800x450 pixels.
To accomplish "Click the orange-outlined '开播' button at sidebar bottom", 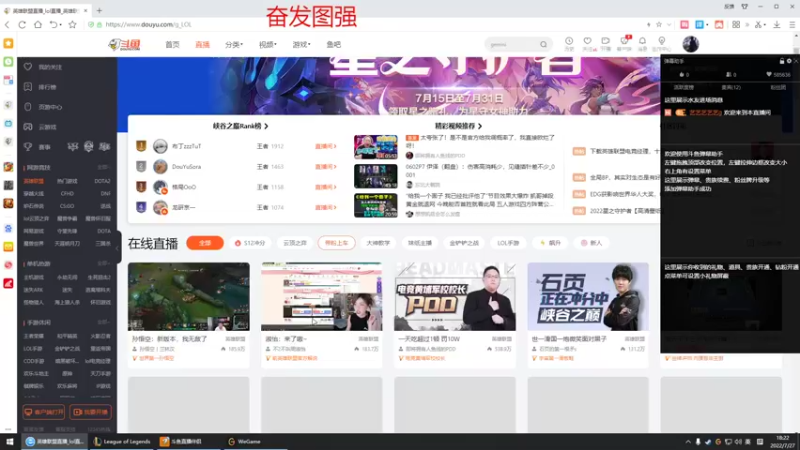I will point(90,412).
